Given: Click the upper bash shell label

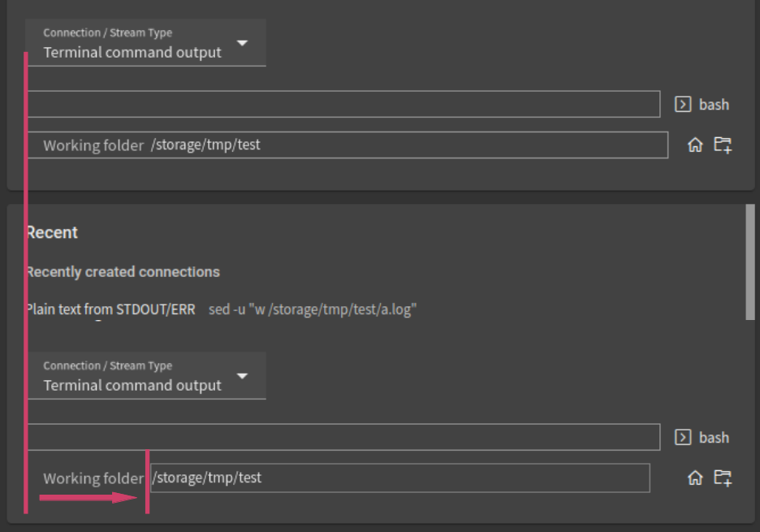Looking at the screenshot, I should tap(715, 104).
